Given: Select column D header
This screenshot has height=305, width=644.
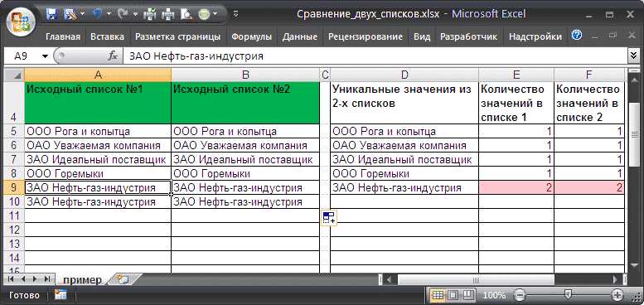Looking at the screenshot, I should tap(404, 75).
